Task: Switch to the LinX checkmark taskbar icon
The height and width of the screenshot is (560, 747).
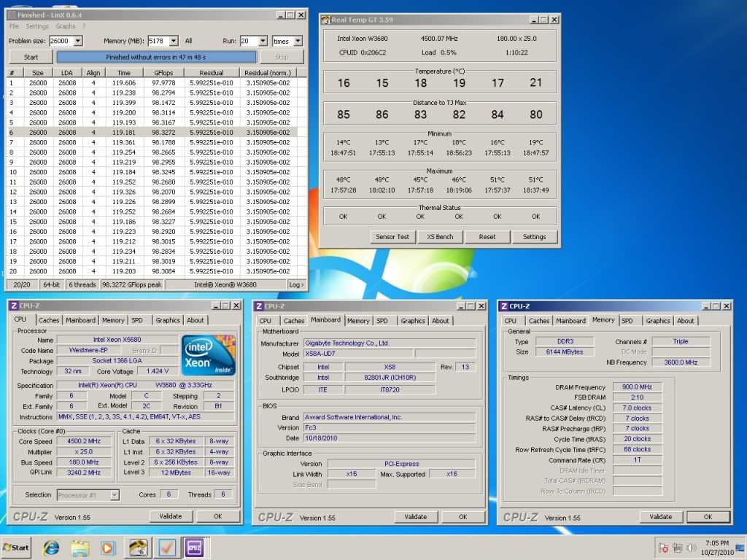Action: 167,548
